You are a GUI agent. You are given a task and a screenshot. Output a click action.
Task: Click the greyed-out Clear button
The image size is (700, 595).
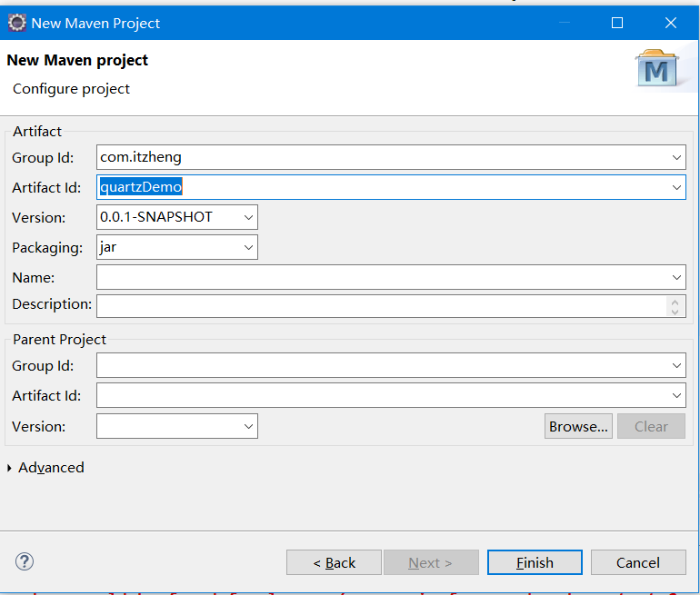point(651,426)
